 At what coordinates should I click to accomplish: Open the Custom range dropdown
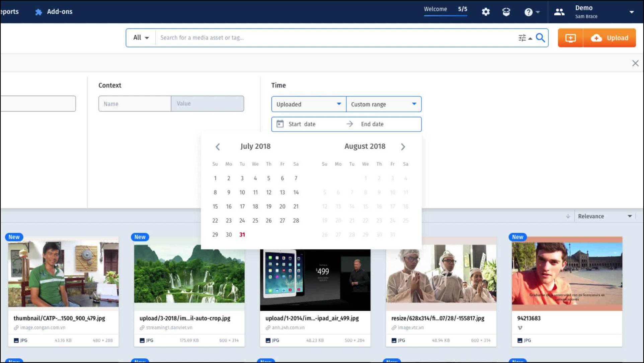(x=384, y=104)
